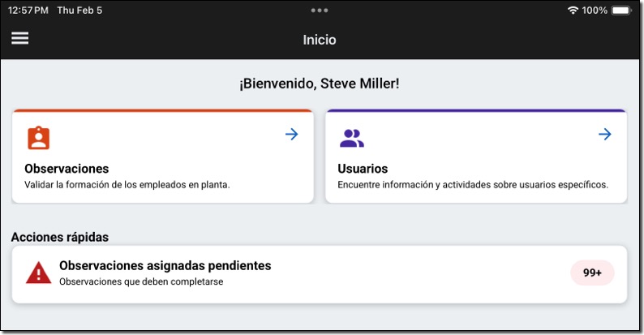Tap the Wi-Fi status icon
This screenshot has width=644, height=335.
(573, 11)
